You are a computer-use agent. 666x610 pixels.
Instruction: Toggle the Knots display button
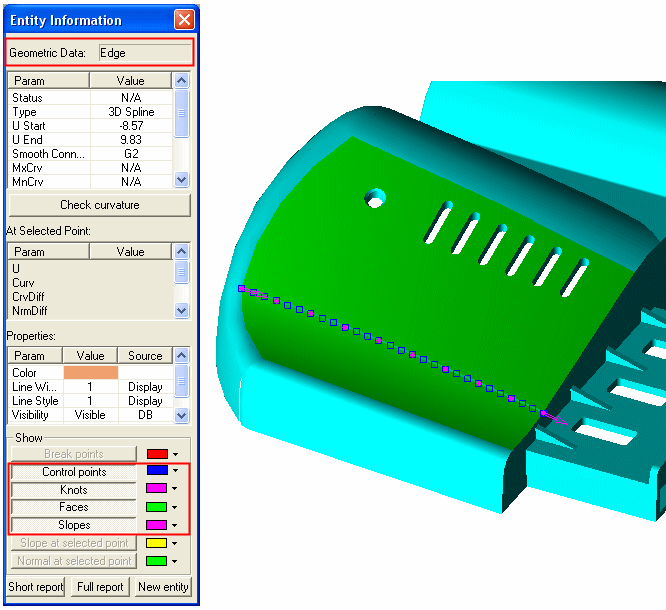tap(74, 490)
